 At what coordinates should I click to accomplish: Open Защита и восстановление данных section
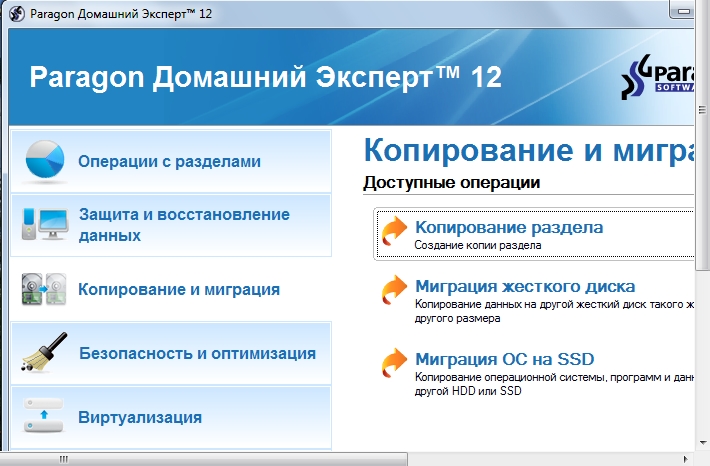coord(171,225)
